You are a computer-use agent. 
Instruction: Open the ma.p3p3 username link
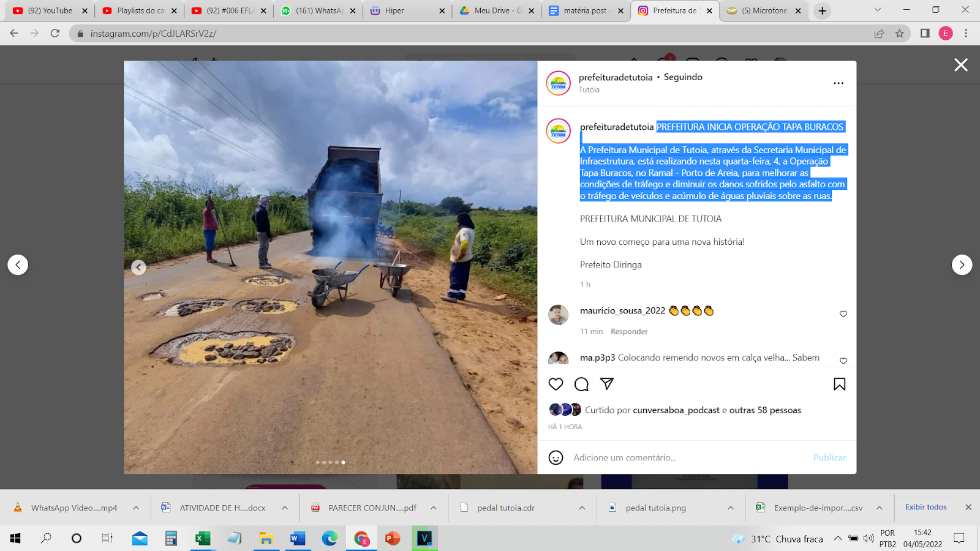click(597, 358)
